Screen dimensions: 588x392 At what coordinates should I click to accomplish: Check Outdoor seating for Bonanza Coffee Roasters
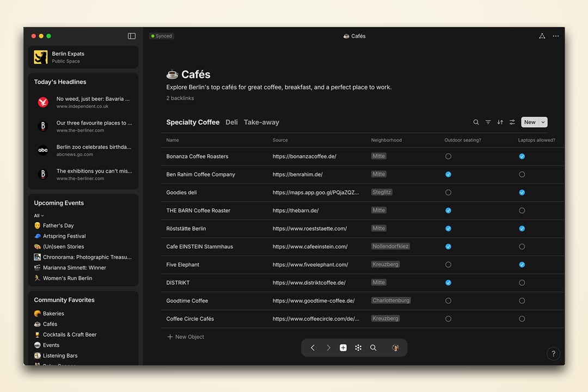coord(448,156)
